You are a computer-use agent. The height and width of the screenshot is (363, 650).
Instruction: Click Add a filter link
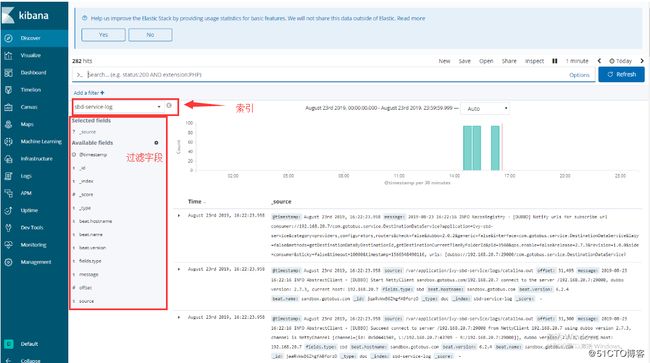89,93
